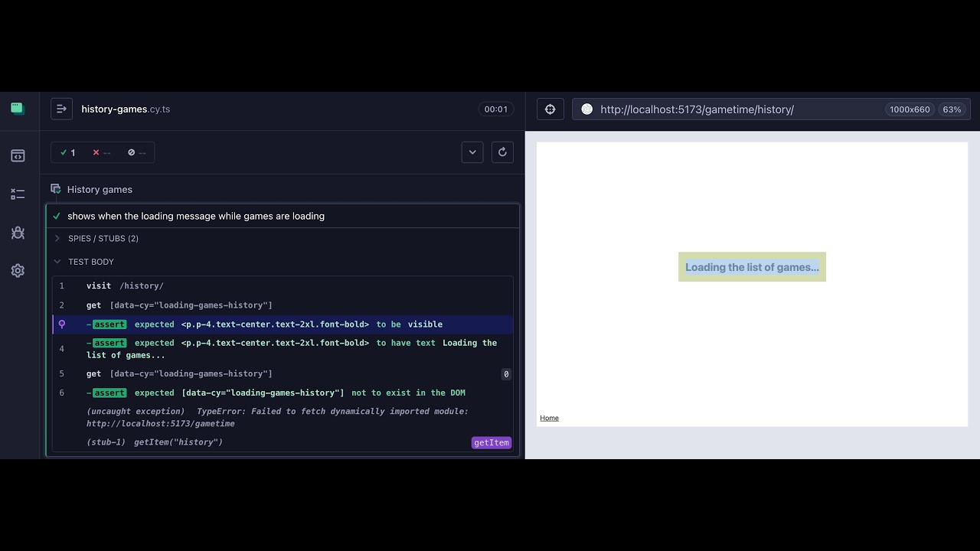Image resolution: width=980 pixels, height=551 pixels.
Task: Click the suite icon beside History games
Action: (x=55, y=189)
